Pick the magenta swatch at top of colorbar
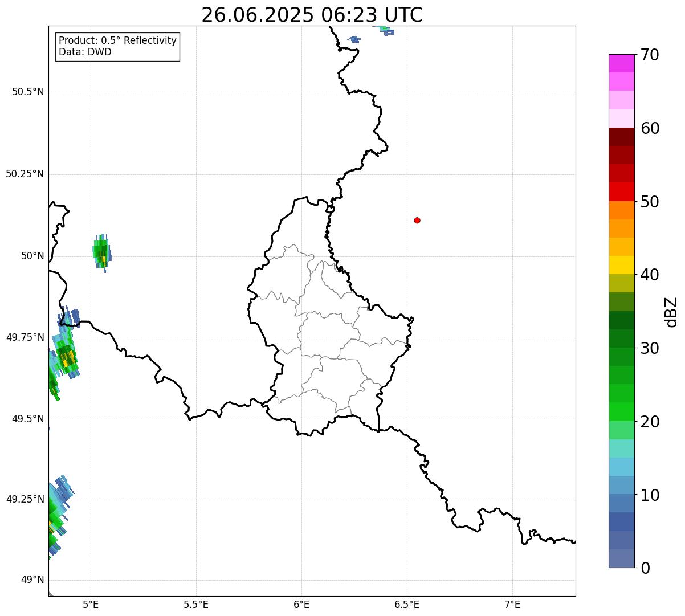 pyautogui.click(x=621, y=63)
